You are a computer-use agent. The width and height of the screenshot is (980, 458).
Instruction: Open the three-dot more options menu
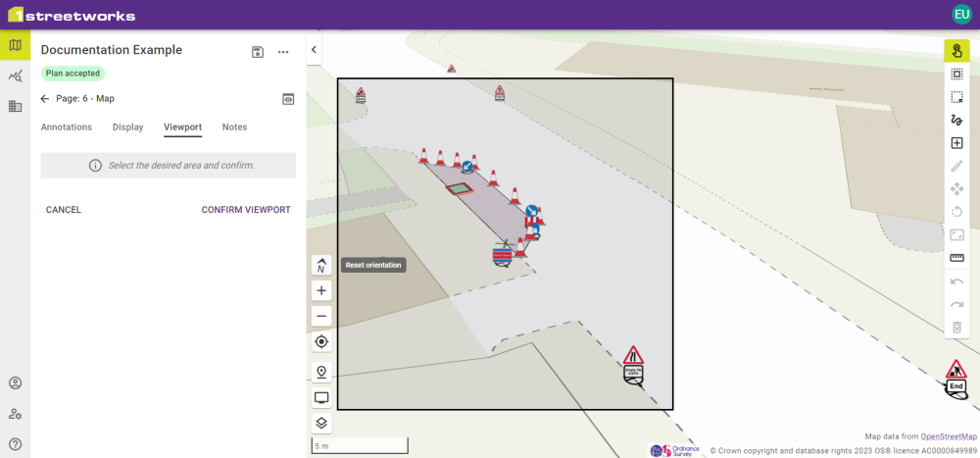tap(283, 52)
